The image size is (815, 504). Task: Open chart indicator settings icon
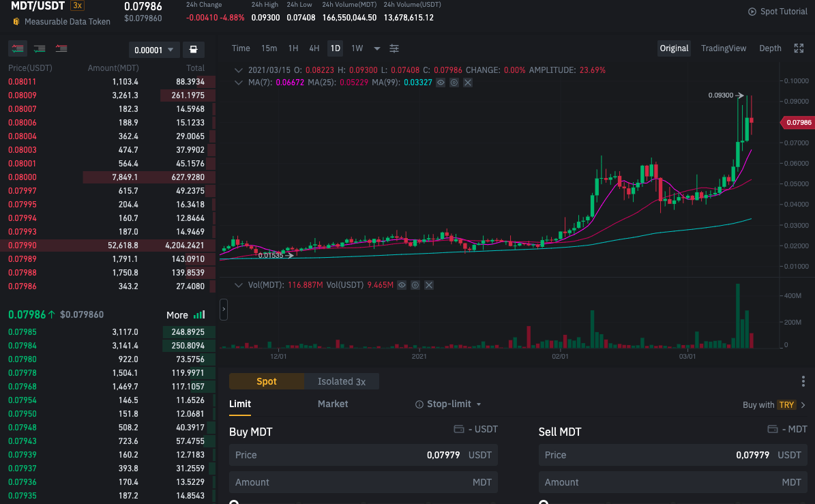(394, 48)
